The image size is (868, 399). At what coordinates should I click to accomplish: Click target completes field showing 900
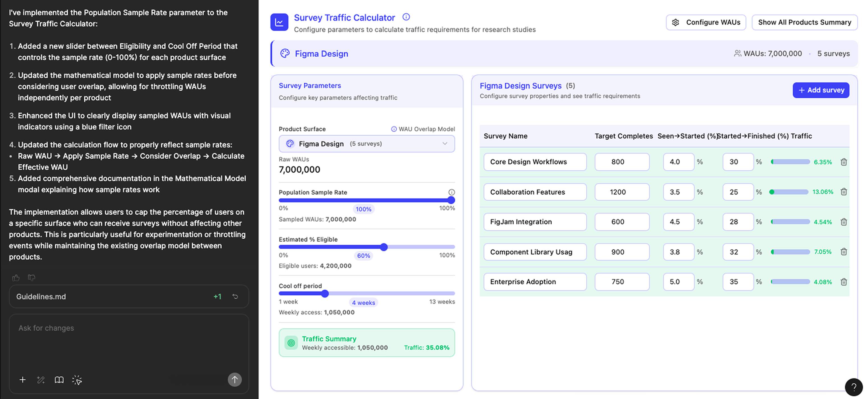622,252
